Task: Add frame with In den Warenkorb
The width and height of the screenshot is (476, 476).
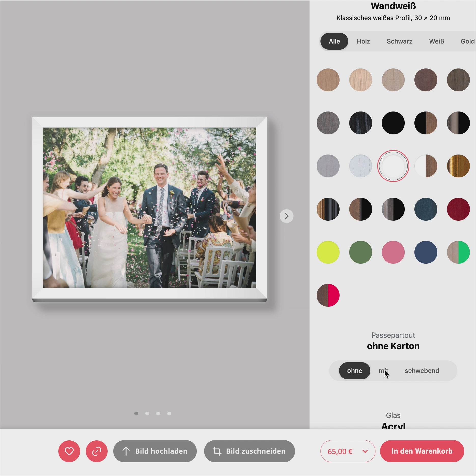Action: click(422, 451)
